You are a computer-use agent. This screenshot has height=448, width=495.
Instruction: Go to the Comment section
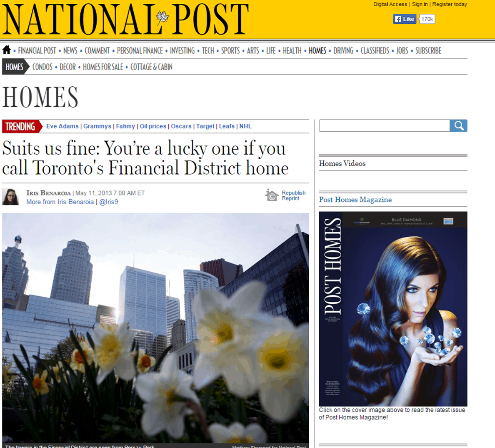pyautogui.click(x=97, y=50)
